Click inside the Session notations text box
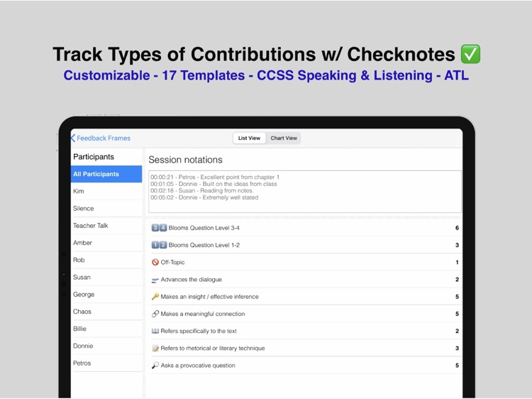This screenshot has height=399, width=532. pyautogui.click(x=305, y=192)
